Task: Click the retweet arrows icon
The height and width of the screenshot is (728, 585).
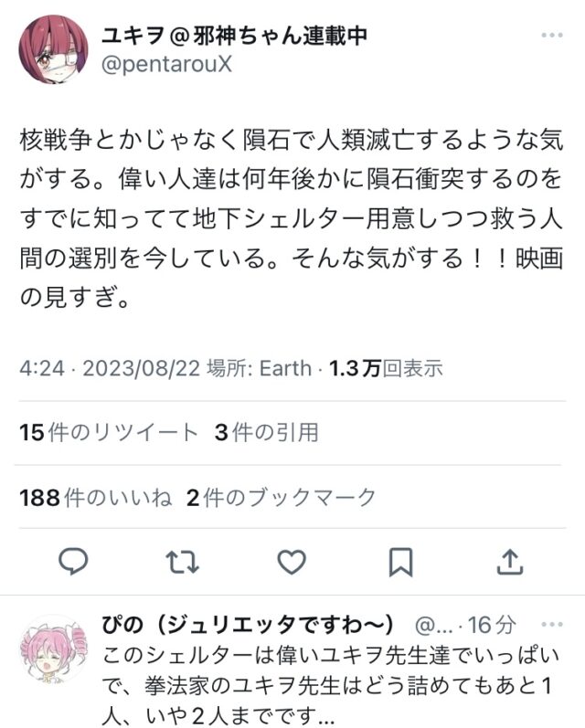Action: pos(183,563)
